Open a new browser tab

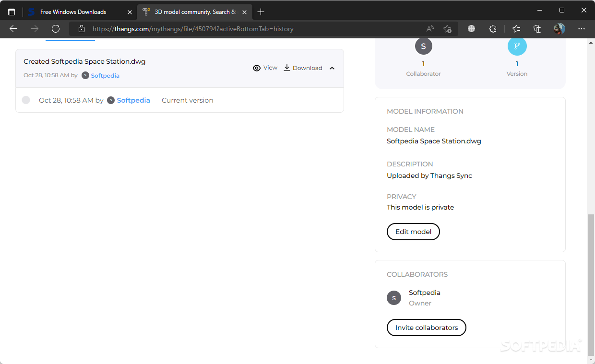tap(261, 12)
